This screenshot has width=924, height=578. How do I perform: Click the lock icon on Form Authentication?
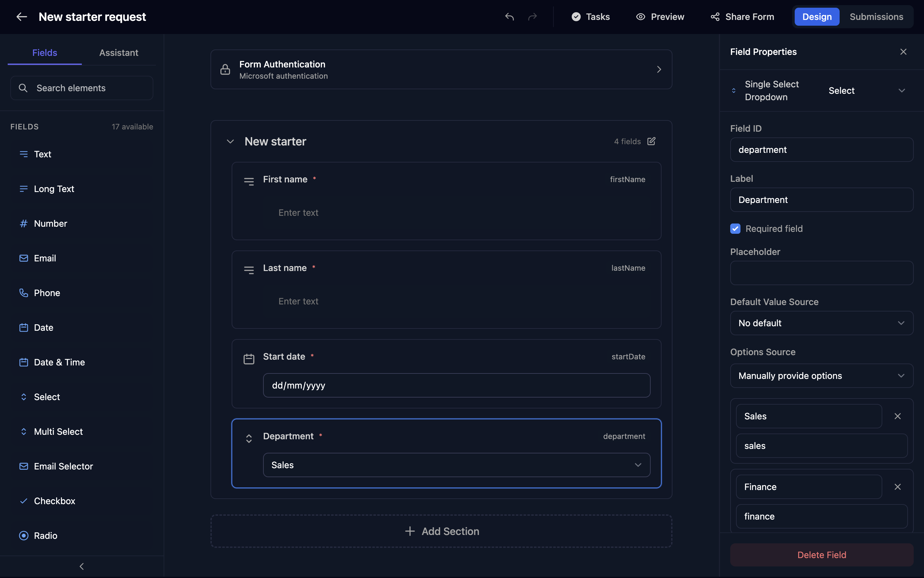pyautogui.click(x=225, y=70)
